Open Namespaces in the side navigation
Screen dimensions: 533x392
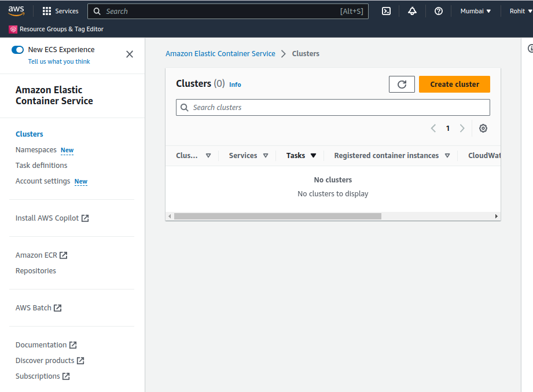[36, 149]
